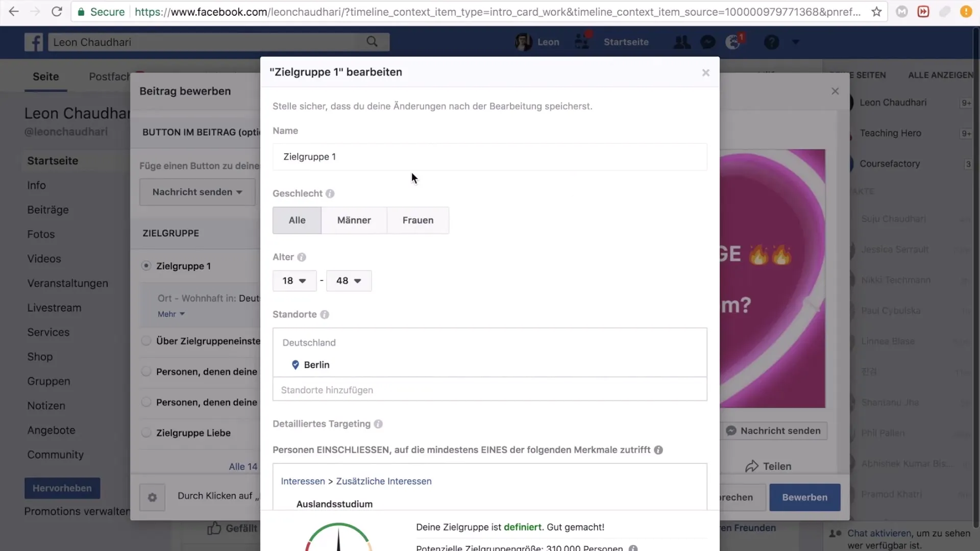Click the browser address bar URL
Viewport: 980px width, 551px height.
(x=498, y=11)
